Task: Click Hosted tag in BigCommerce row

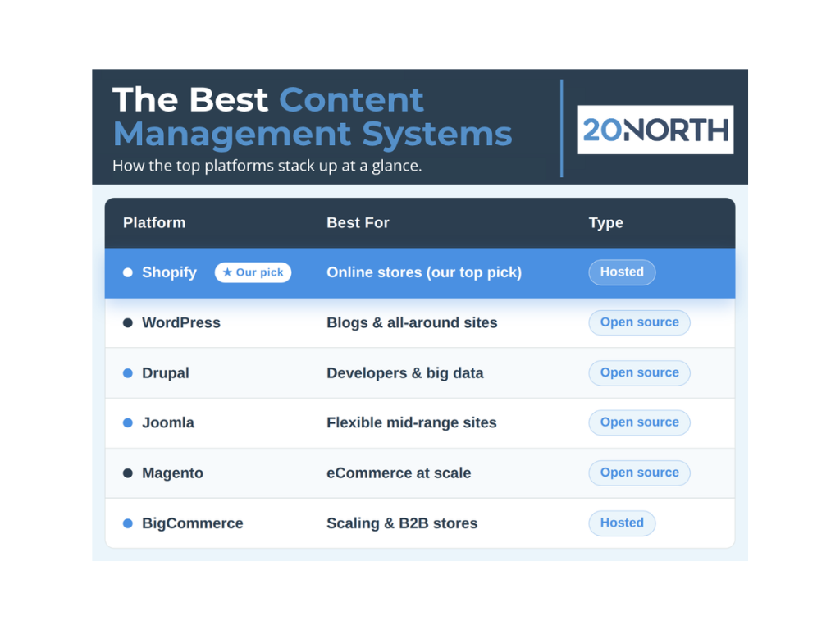Action: point(622,523)
